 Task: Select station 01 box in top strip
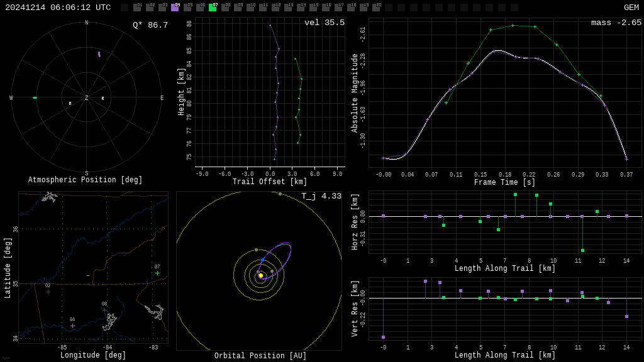point(137,8)
